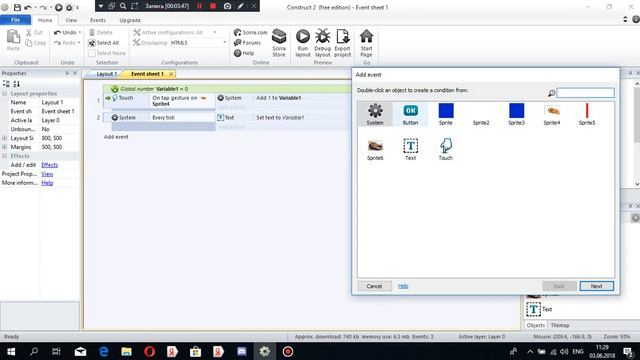Click the Export project icon
The width and height of the screenshot is (640, 360).
(342, 42)
